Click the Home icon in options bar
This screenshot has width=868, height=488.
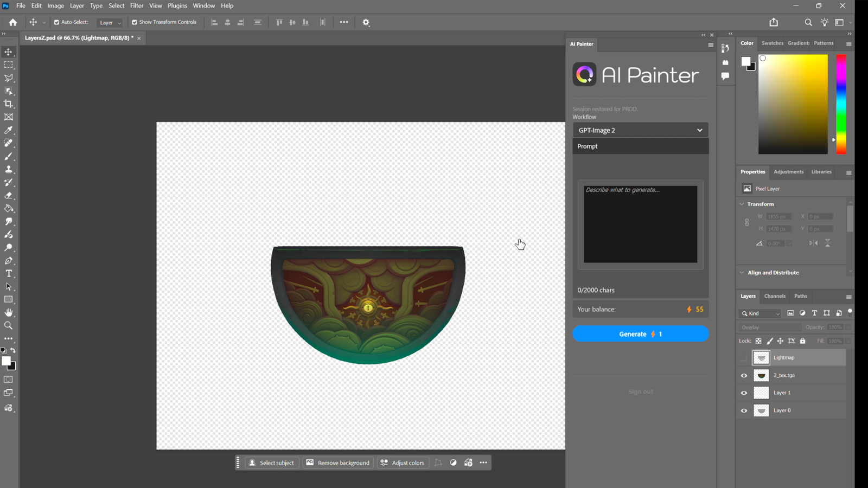pos(13,22)
